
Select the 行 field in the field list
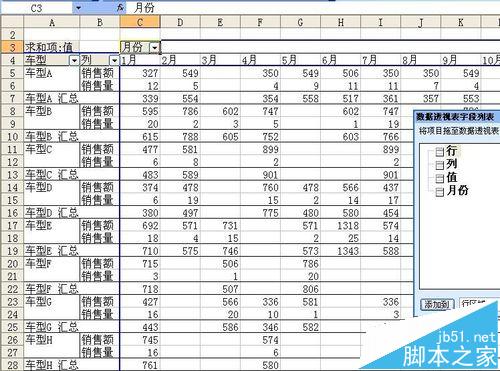(451, 151)
